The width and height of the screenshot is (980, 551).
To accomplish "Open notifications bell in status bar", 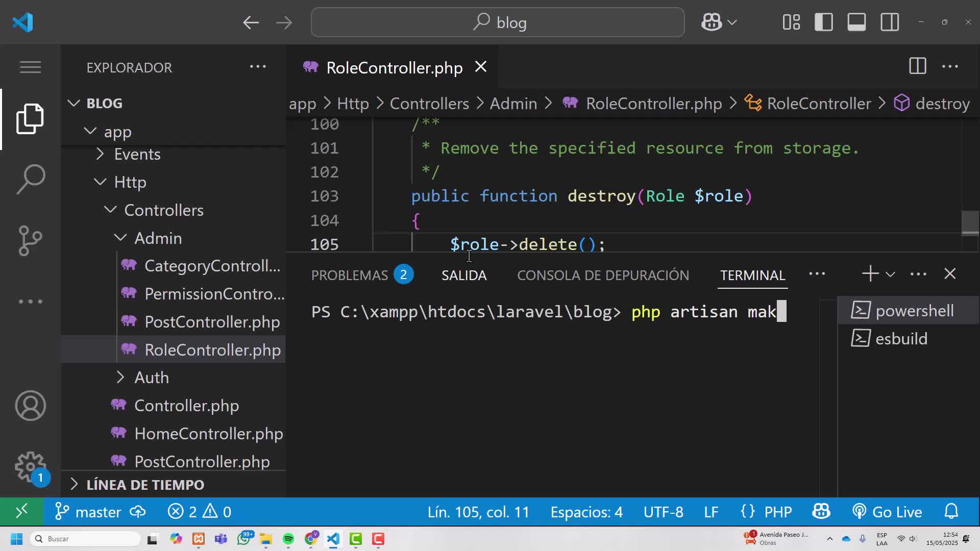I will [951, 511].
